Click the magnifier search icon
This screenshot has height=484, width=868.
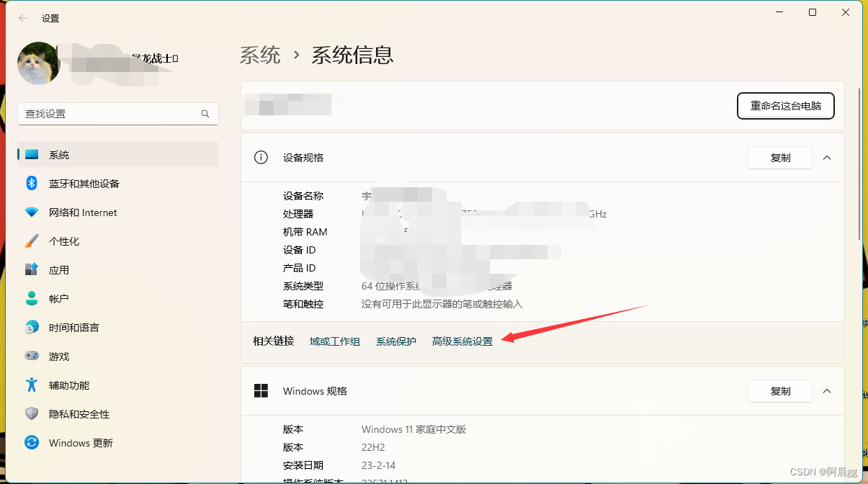click(205, 114)
